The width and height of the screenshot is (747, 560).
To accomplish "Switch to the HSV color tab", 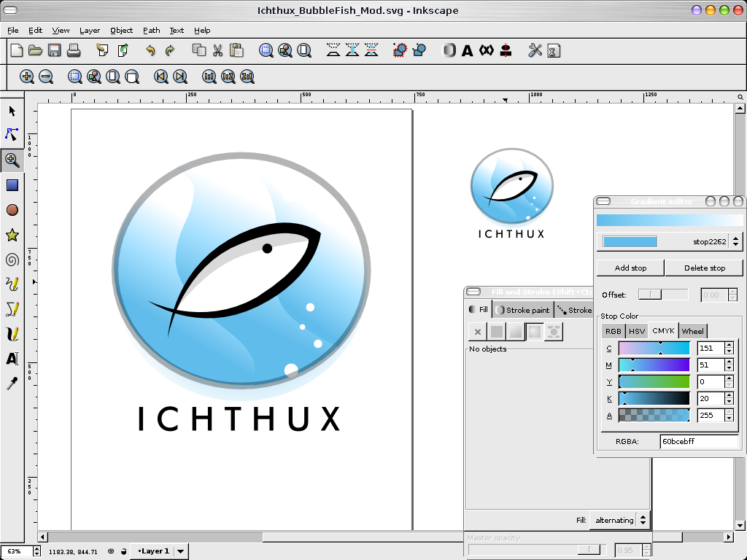I will click(x=636, y=331).
